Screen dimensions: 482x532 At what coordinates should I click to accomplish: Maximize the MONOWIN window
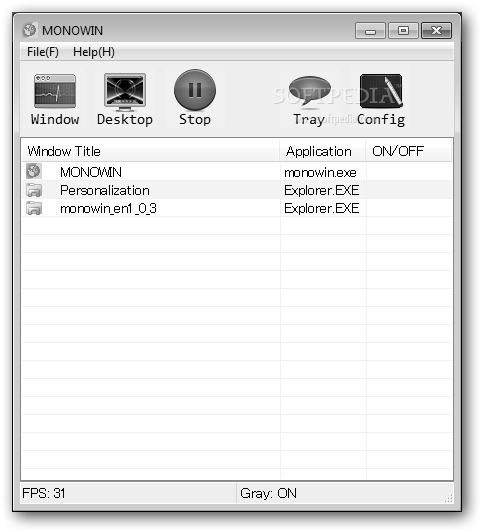(x=403, y=31)
